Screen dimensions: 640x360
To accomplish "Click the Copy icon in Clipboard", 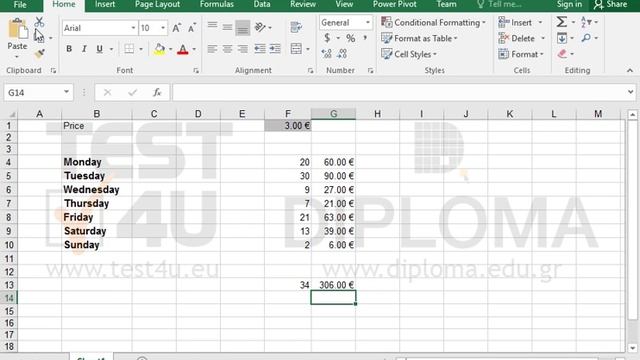I will click(39, 38).
